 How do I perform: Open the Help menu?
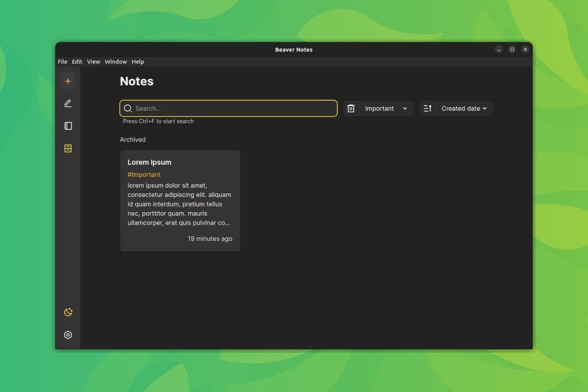138,61
